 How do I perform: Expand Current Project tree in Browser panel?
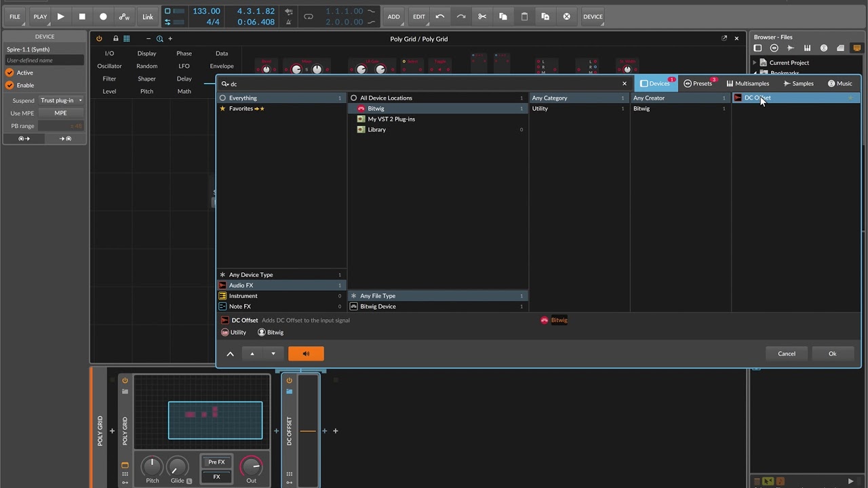pos(755,62)
